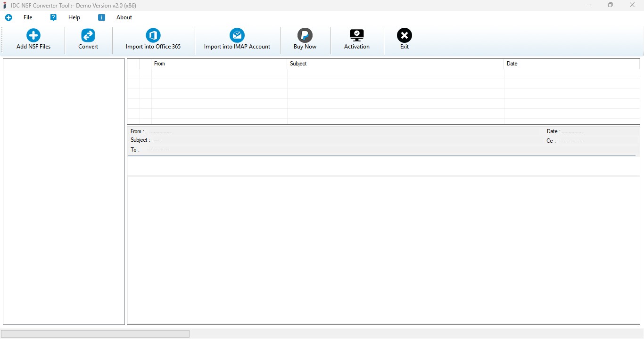644x339 pixels.
Task: Click the Add NSF Files plus icon
Action: (x=33, y=35)
